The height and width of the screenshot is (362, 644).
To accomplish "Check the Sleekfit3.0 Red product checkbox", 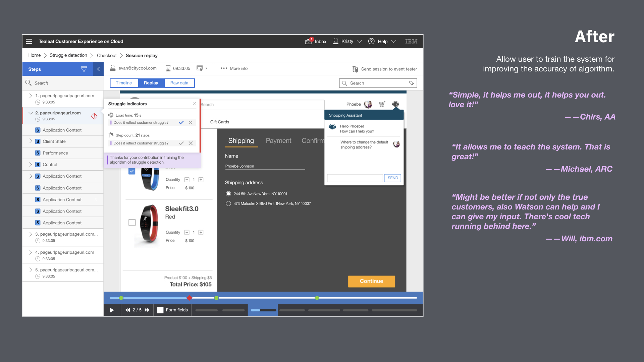I will [132, 223].
